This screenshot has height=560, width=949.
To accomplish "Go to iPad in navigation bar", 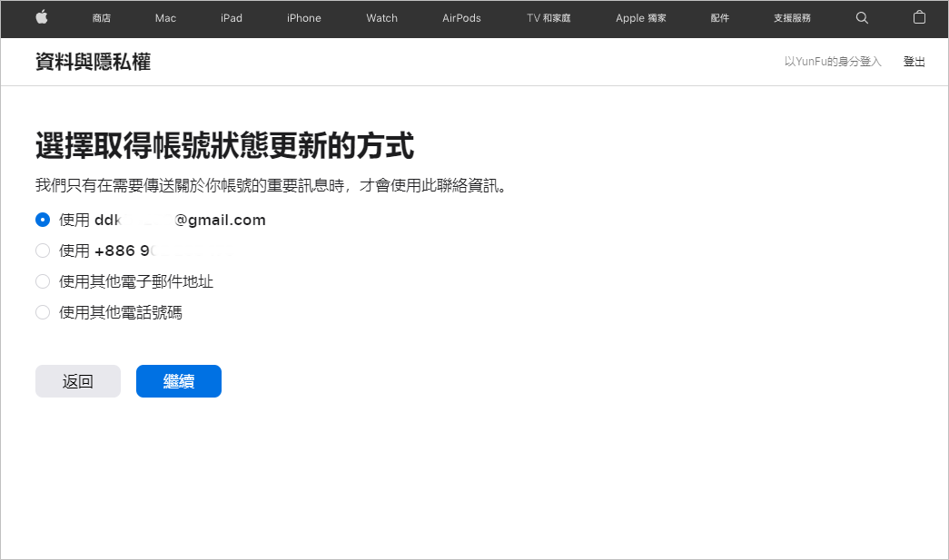I will click(232, 18).
